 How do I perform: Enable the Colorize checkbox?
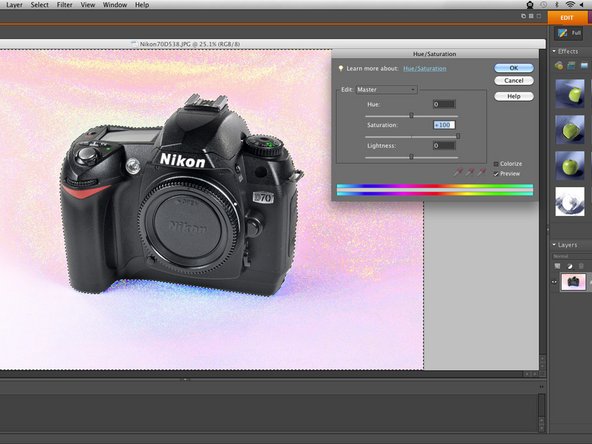[496, 164]
